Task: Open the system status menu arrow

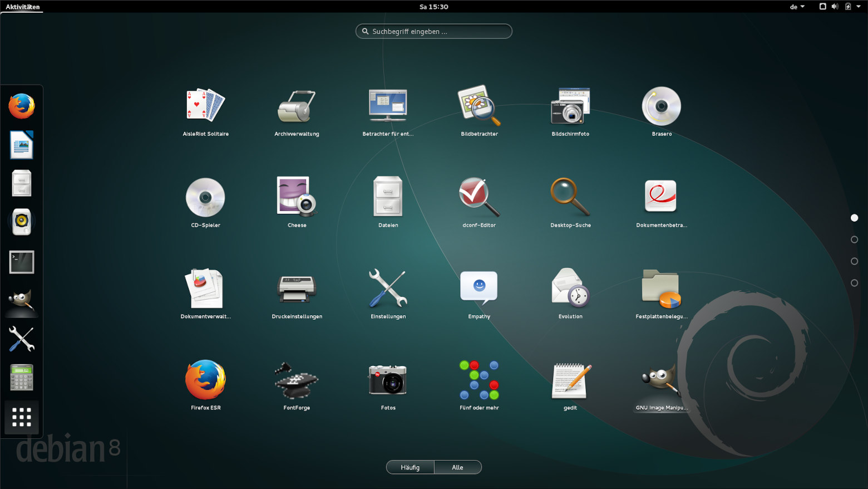Action: pyautogui.click(x=859, y=7)
